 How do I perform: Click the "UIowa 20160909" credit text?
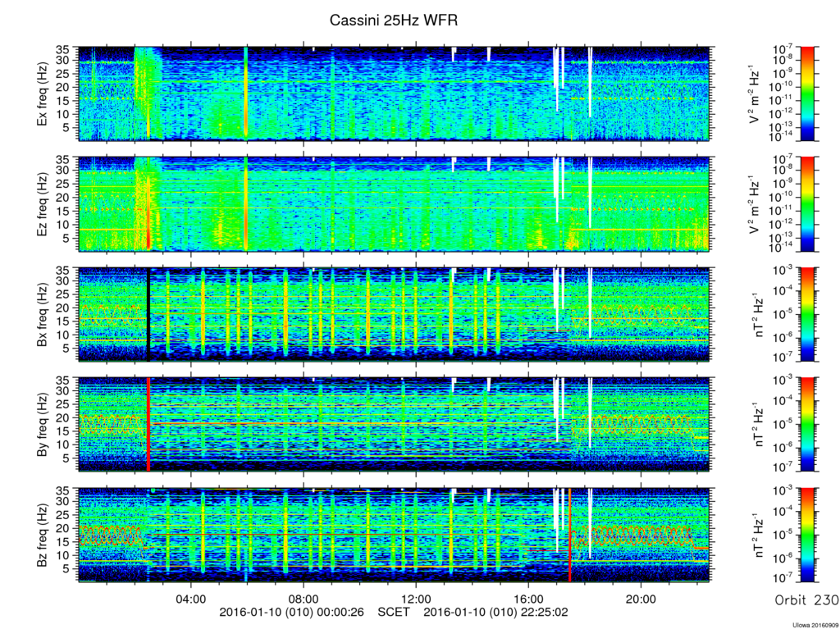point(816,625)
